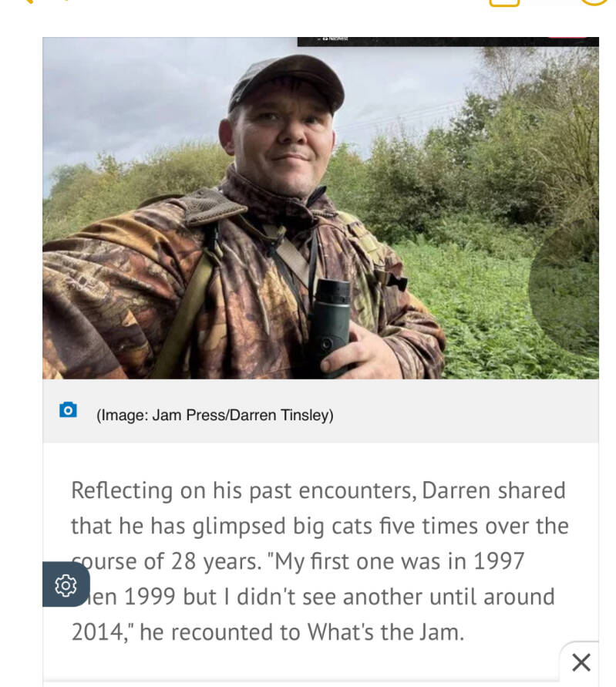The width and height of the screenshot is (616, 687).
Task: Click the Jam Press/Darren Tinsley image credit
Action: click(214, 415)
